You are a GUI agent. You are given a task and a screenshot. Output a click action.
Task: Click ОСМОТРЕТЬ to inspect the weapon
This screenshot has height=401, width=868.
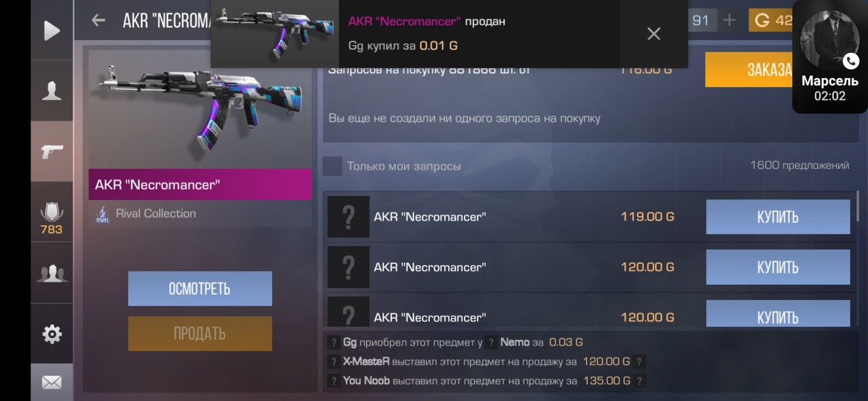coord(200,289)
